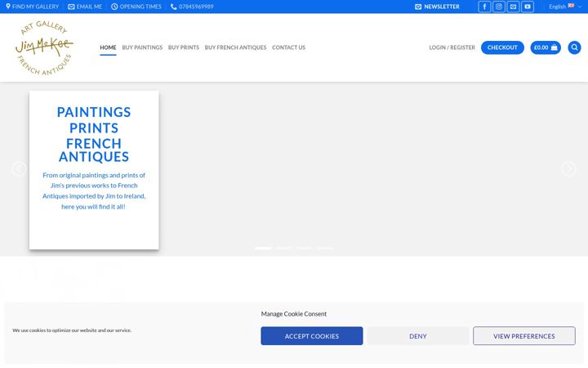
Task: Click Login / Register link
Action: coord(452,47)
